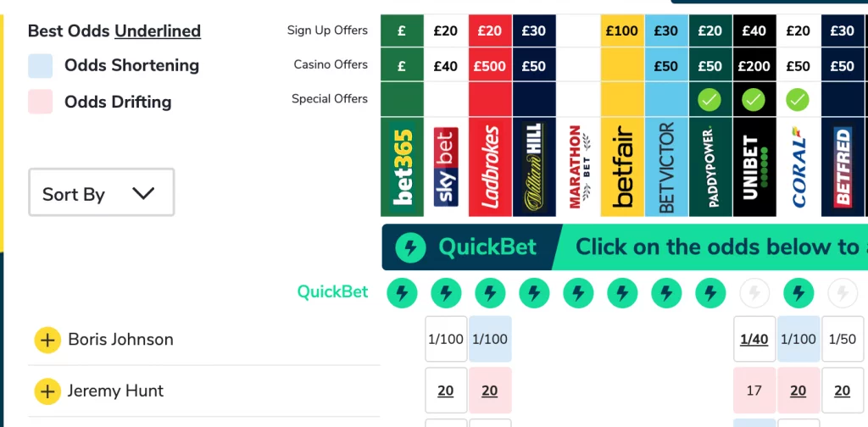Open the Ladbrokes bookmaker logo
Screen dimensions: 868x427
pyautogui.click(x=490, y=167)
